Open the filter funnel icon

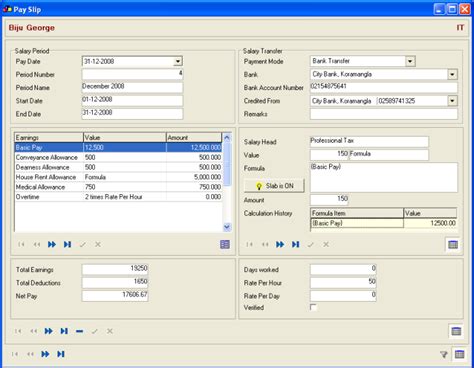click(444, 354)
